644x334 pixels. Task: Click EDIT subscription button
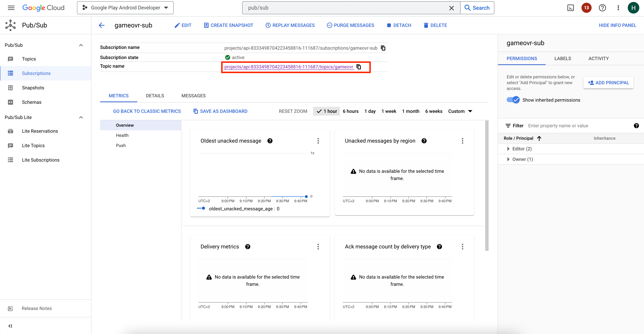coord(183,25)
